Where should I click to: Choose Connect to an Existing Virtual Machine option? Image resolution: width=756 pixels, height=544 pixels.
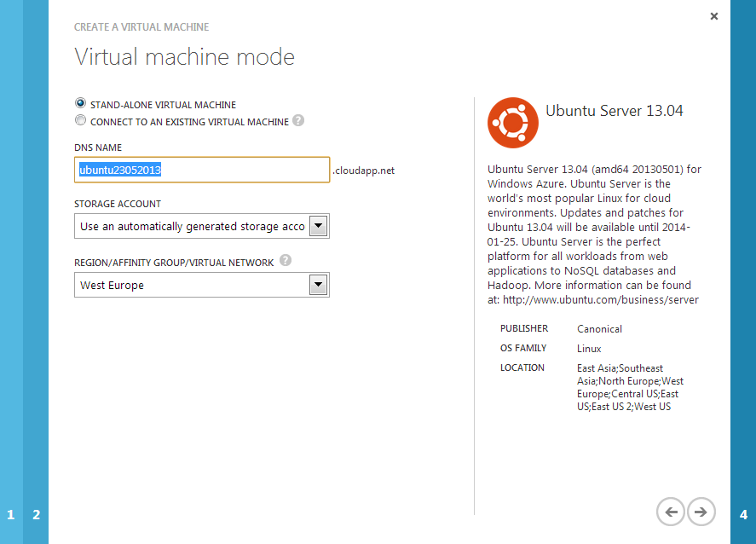pos(81,121)
